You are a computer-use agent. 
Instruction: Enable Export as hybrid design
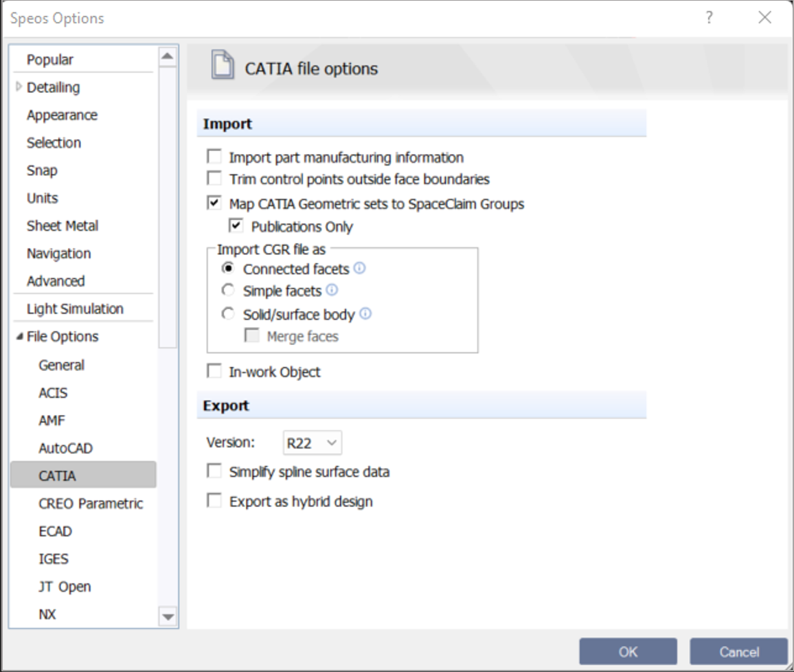[214, 502]
